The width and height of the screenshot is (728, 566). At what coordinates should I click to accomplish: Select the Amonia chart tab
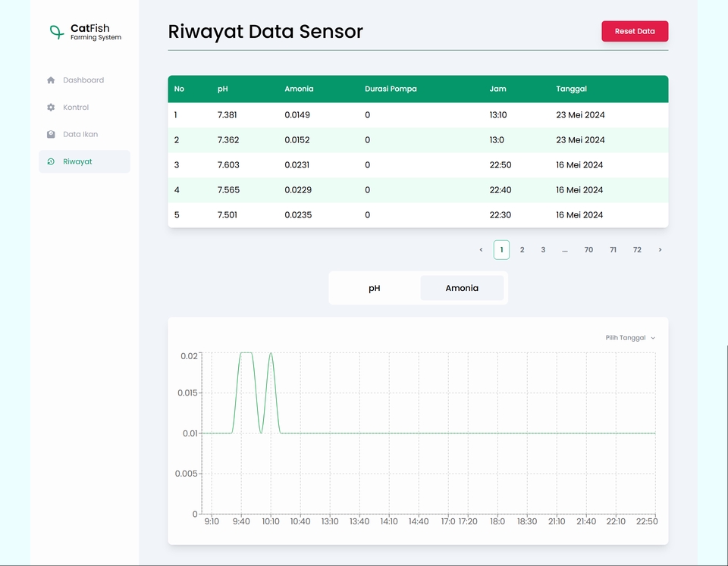click(x=462, y=288)
